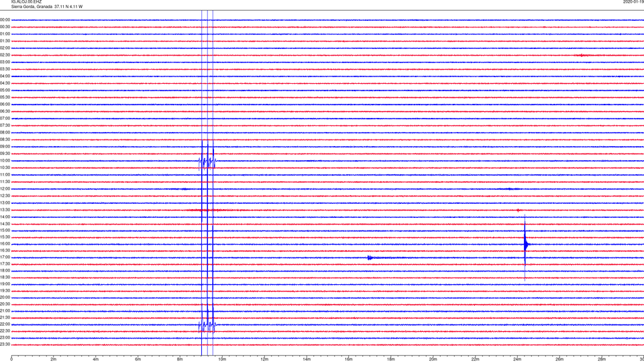Click the '12:00' time label
The image size is (644, 362).
[x=5, y=189]
